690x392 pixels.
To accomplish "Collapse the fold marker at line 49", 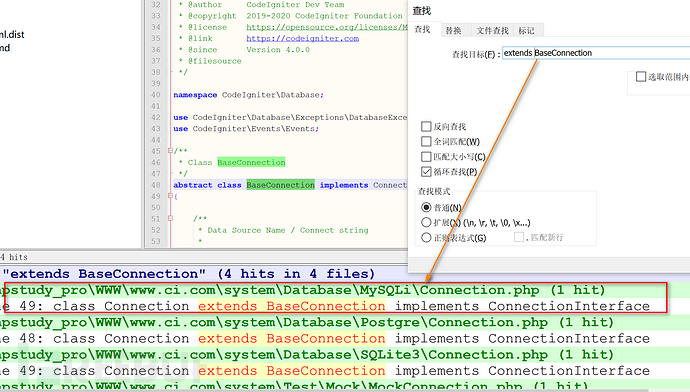I will (170, 196).
